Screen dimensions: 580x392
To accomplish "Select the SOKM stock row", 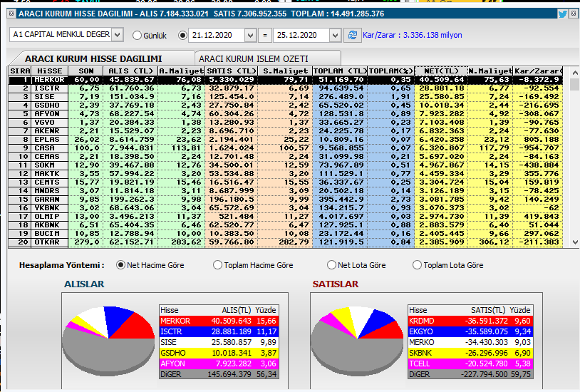I will pyautogui.click(x=286, y=165).
